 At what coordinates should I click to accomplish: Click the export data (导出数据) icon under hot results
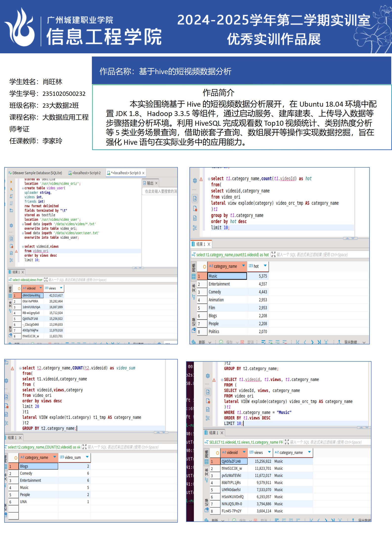point(339,342)
